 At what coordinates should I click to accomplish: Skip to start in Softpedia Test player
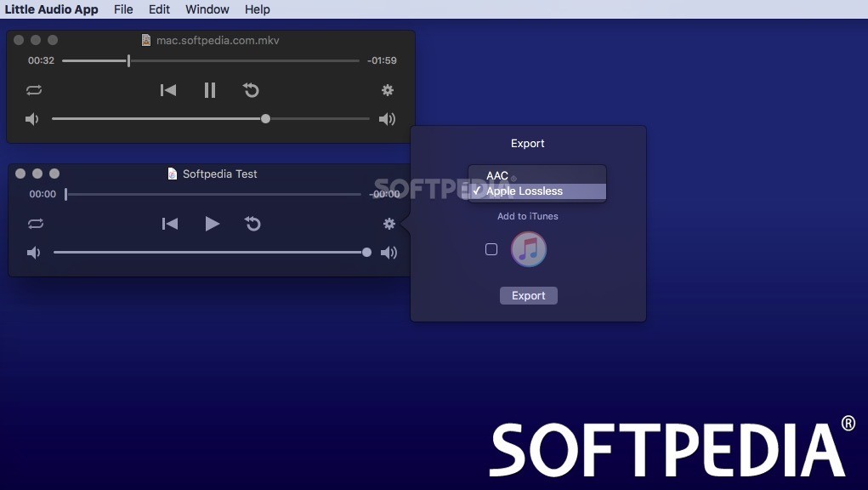click(x=170, y=224)
